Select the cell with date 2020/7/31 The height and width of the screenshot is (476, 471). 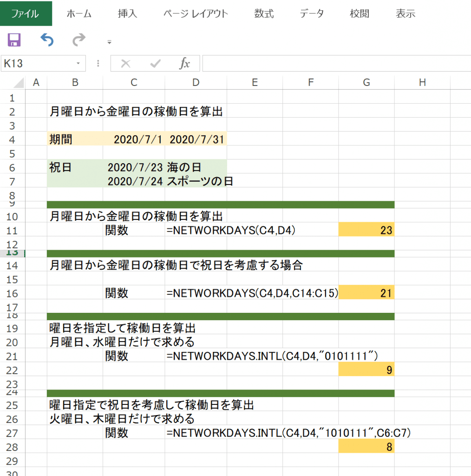(x=196, y=139)
